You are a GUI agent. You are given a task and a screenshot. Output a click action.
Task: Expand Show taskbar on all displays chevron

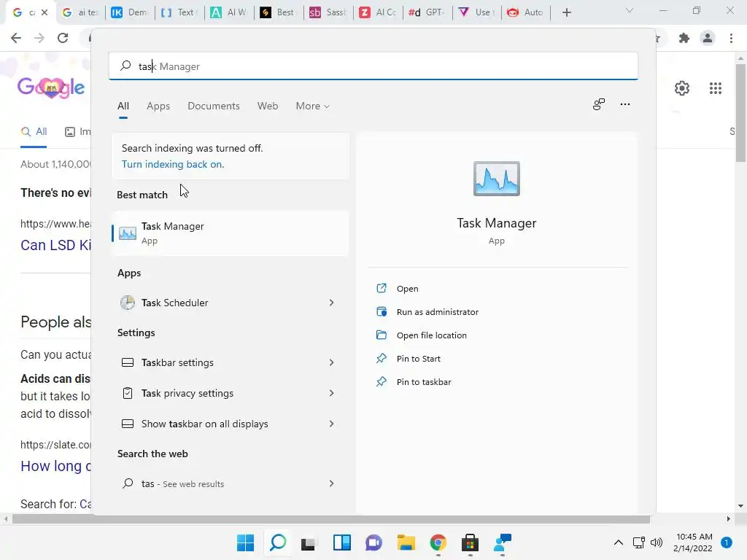tap(331, 424)
